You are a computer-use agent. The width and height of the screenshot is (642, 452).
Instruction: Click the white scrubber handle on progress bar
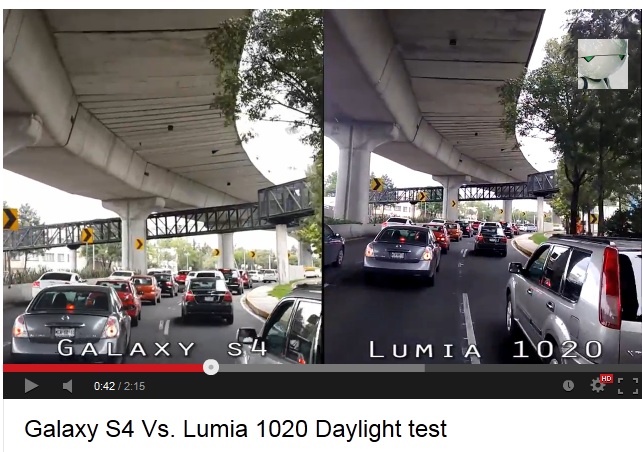coord(211,367)
